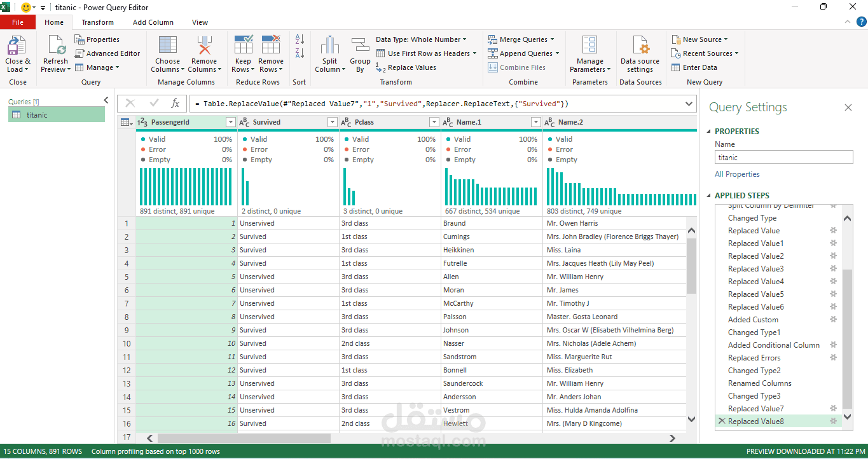Open the Name.1 column filter dropdown

click(x=535, y=122)
